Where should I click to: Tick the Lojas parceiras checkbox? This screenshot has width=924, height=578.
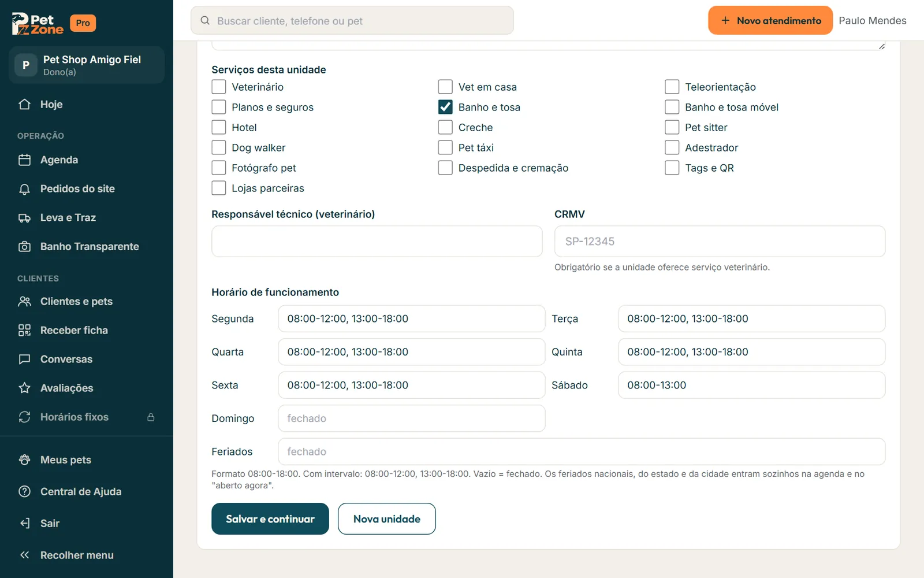[219, 188]
